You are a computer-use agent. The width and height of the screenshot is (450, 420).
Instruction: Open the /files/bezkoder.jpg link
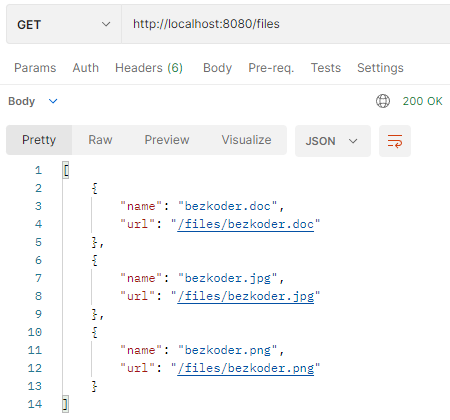(246, 296)
